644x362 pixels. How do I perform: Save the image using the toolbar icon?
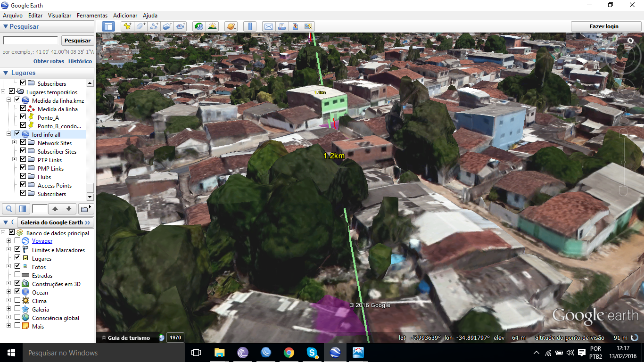[x=295, y=26]
